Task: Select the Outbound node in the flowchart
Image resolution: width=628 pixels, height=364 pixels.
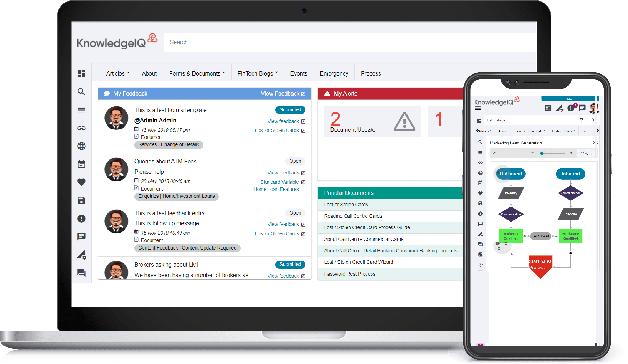Action: click(511, 174)
